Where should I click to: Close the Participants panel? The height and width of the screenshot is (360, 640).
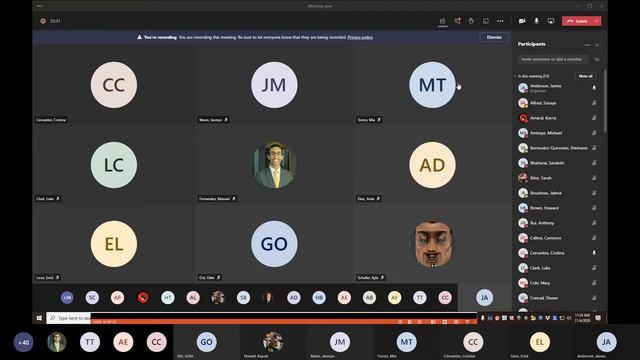click(597, 45)
